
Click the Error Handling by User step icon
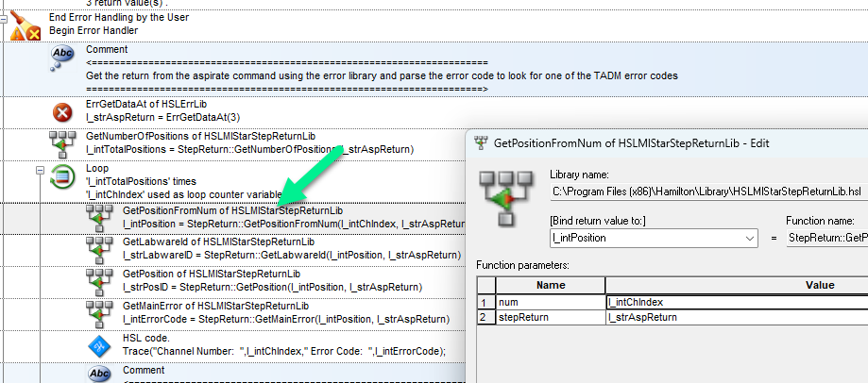(x=25, y=24)
